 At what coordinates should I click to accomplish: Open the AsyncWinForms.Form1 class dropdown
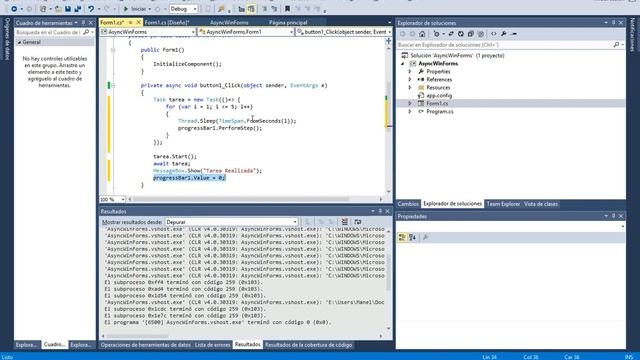246,32
